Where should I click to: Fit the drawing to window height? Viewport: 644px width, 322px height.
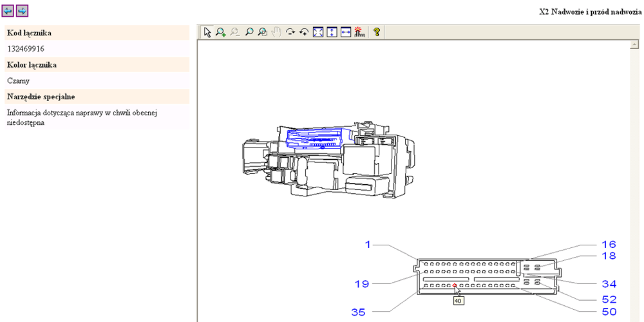pos(332,32)
